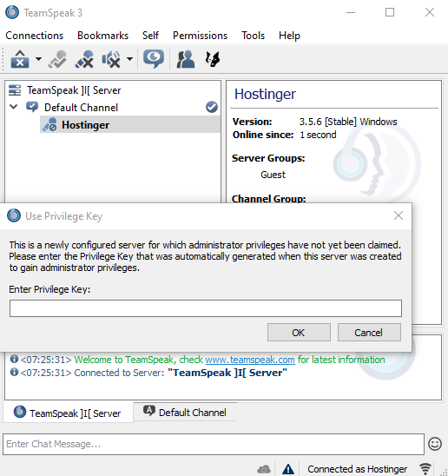The image size is (448, 476).
Task: Switch to the Default Channel chat tab
Action: point(185,413)
